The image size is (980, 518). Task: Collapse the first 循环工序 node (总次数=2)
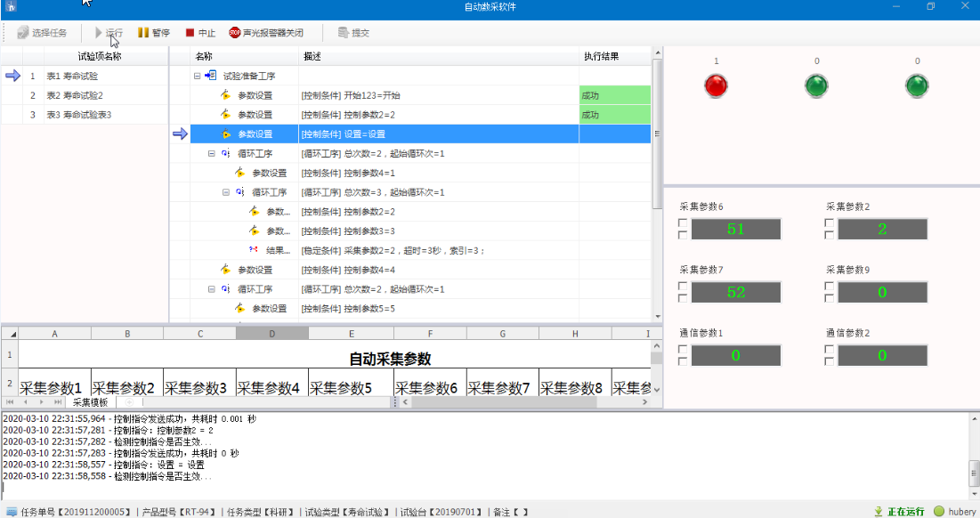click(x=211, y=154)
